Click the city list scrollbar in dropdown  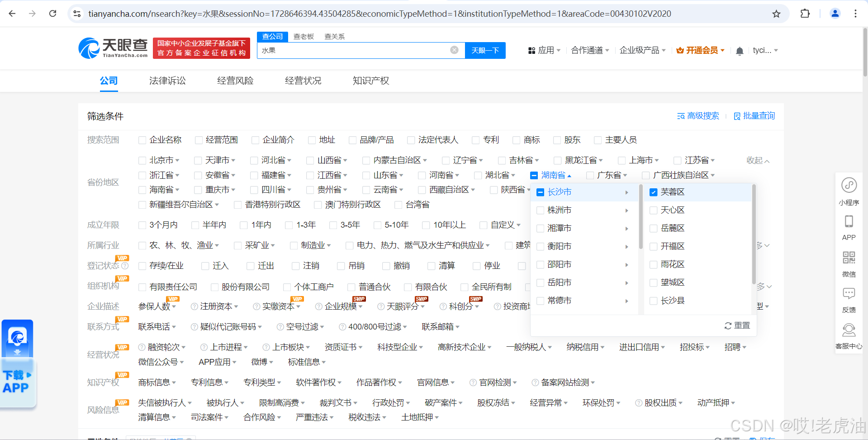[640, 216]
